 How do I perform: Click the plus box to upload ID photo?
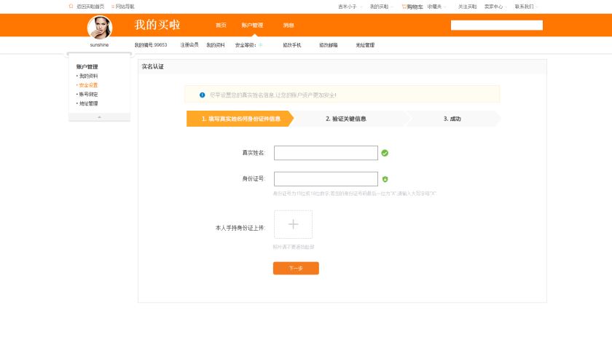click(x=293, y=224)
